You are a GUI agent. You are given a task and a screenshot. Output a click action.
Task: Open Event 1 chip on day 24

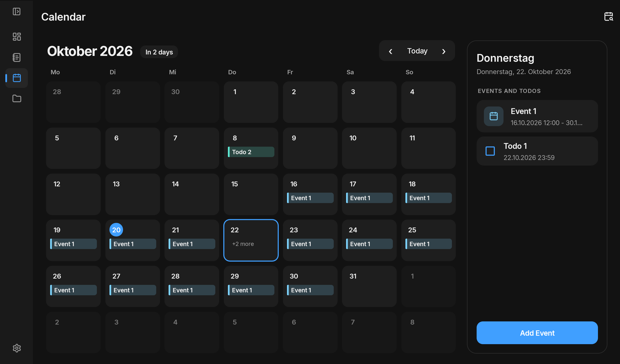(369, 244)
